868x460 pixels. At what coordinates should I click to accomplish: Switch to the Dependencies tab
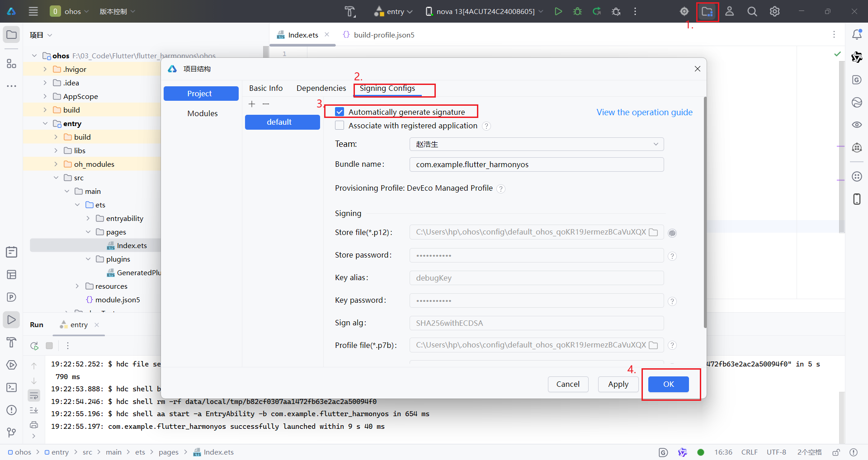(321, 88)
